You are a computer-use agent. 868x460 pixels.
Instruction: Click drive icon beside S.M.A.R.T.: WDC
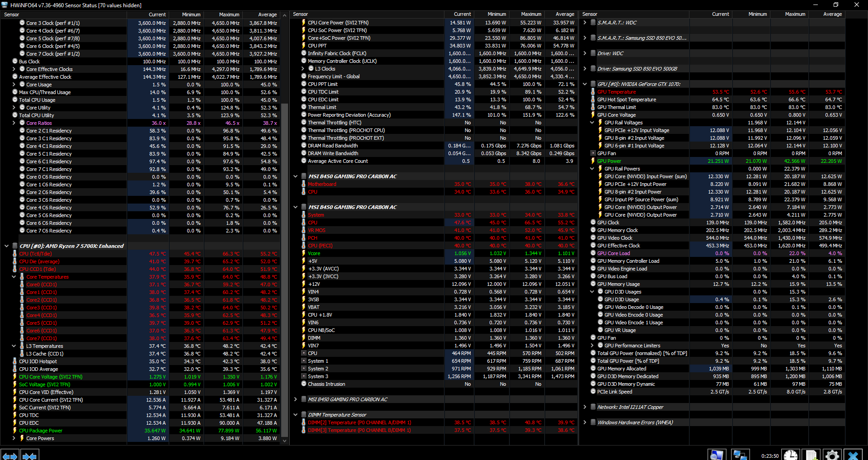click(593, 23)
